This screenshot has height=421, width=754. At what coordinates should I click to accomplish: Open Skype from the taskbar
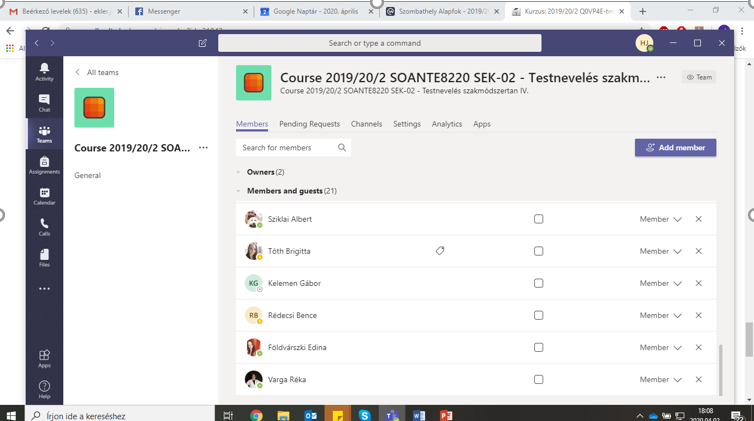364,415
